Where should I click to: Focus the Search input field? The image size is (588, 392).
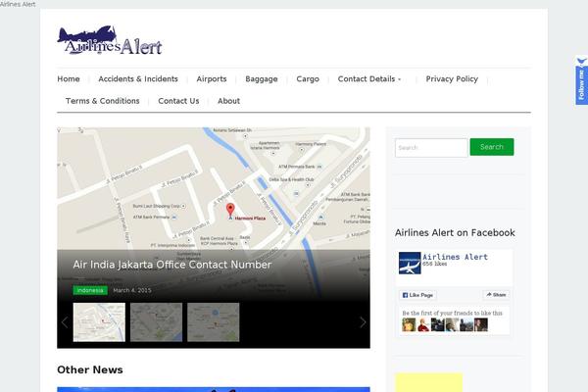[431, 148]
